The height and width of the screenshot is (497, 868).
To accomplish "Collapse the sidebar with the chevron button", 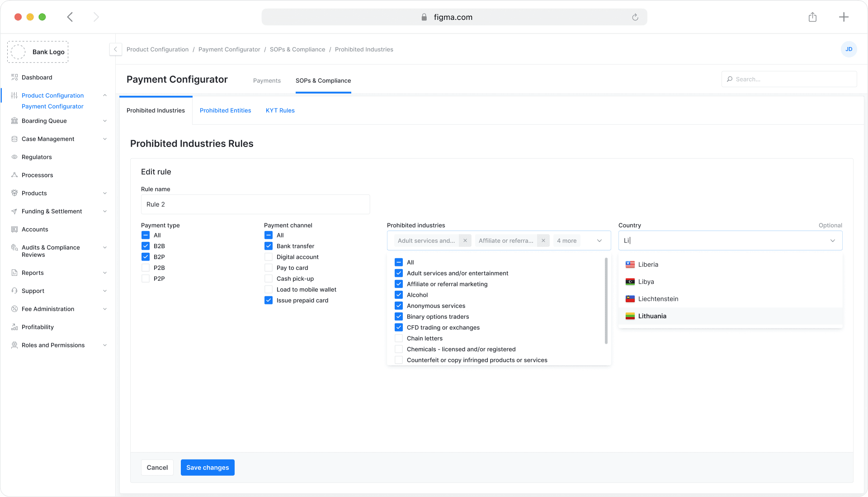I will coord(115,49).
